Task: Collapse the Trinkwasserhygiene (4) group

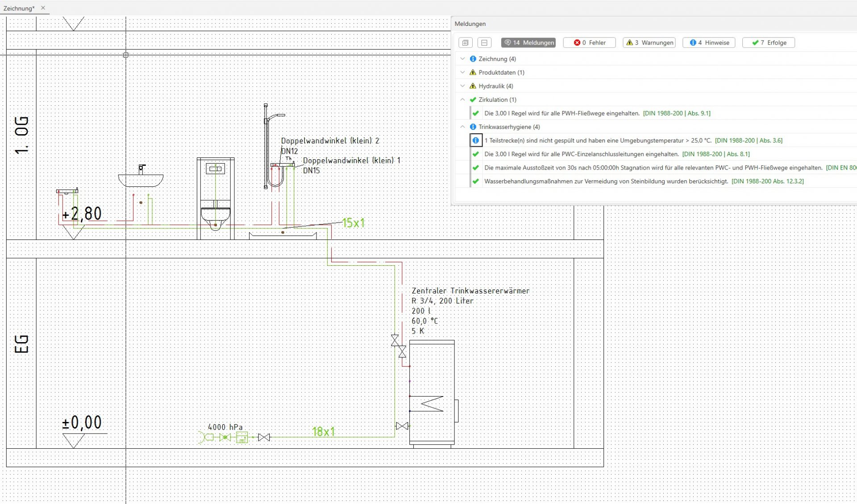Action: point(462,127)
